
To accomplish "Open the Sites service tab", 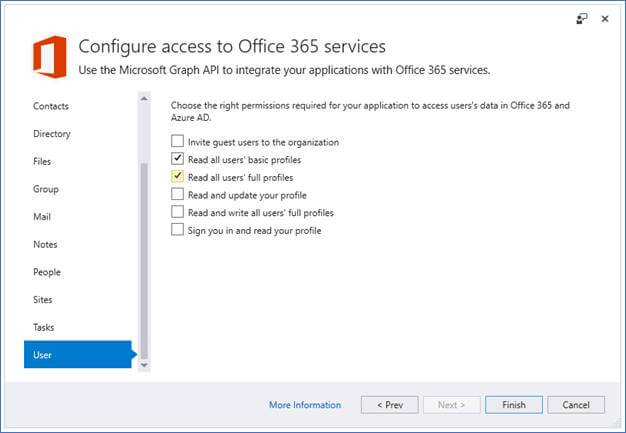I will (43, 300).
